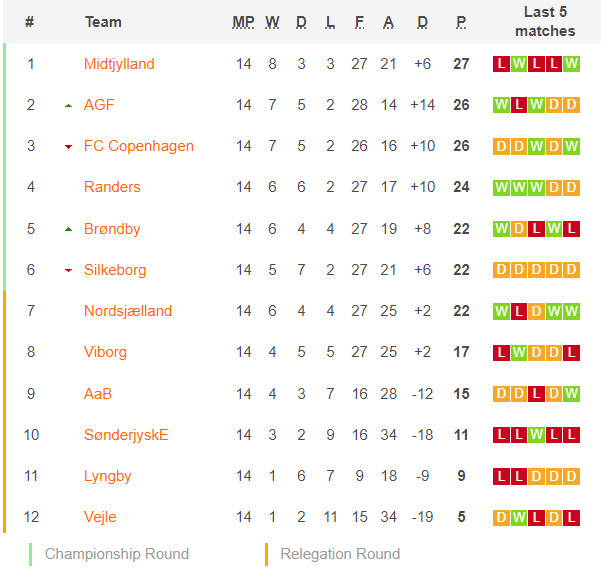Click Silkeborg's first orange D form badge
This screenshot has width=601, height=578.
coord(501,270)
